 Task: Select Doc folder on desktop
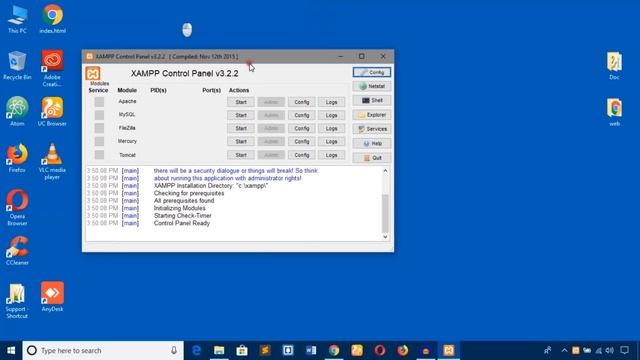pos(614,66)
